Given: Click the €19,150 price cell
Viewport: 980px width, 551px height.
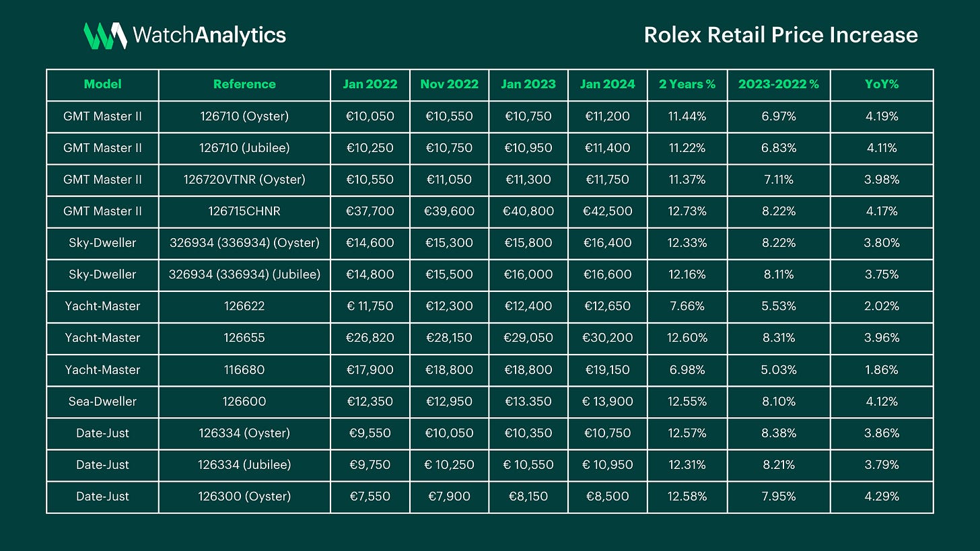Looking at the screenshot, I should (x=608, y=369).
